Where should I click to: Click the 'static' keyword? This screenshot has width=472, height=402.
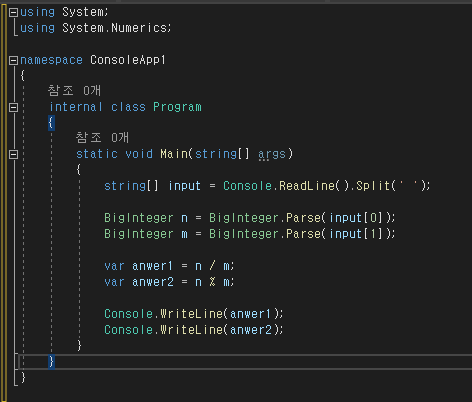[x=97, y=154]
